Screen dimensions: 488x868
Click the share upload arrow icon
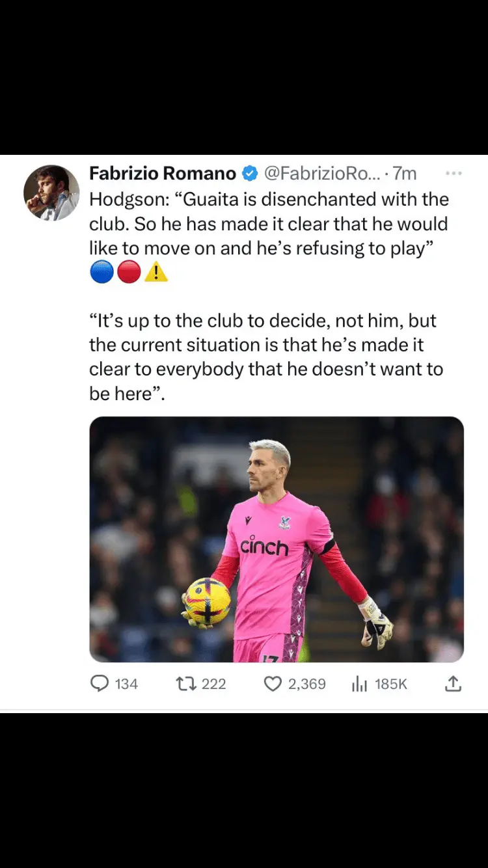pyautogui.click(x=454, y=683)
